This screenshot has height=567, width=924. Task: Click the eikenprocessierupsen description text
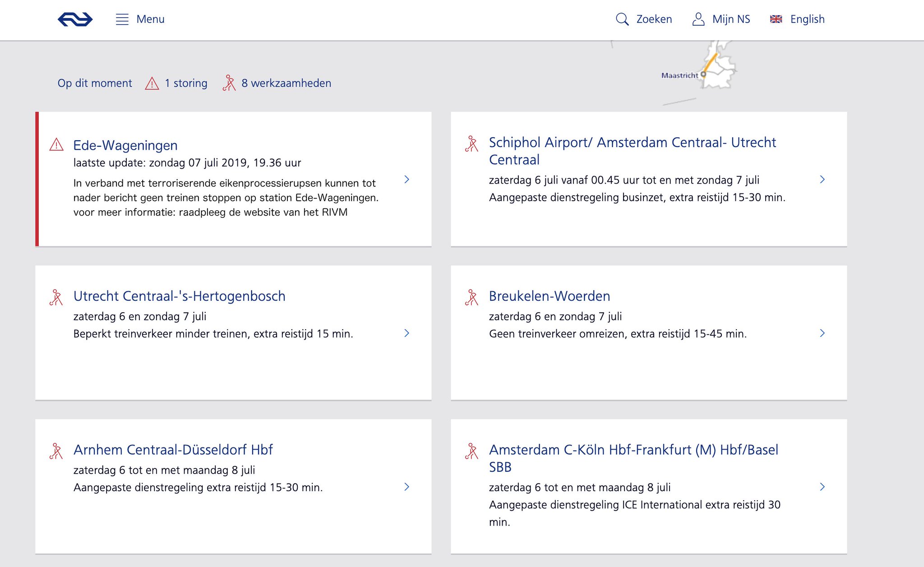point(226,198)
